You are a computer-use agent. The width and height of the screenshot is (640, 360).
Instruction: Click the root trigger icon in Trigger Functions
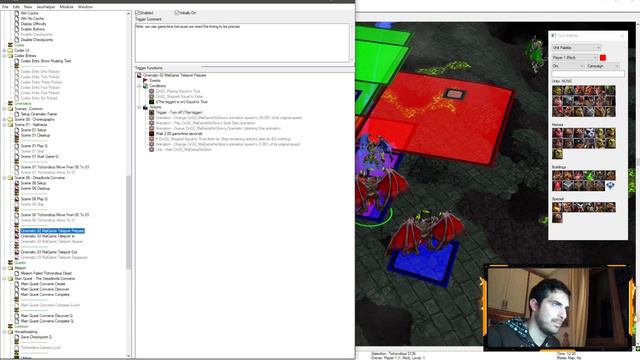coord(139,76)
